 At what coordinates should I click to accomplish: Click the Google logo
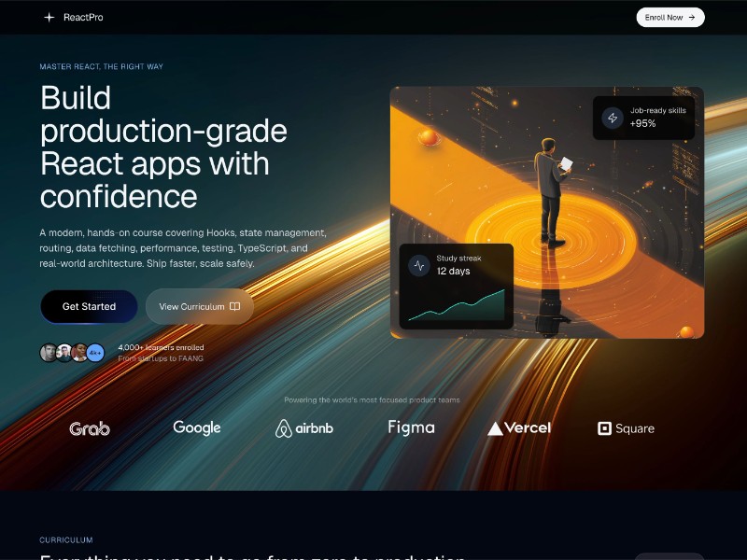click(x=196, y=427)
